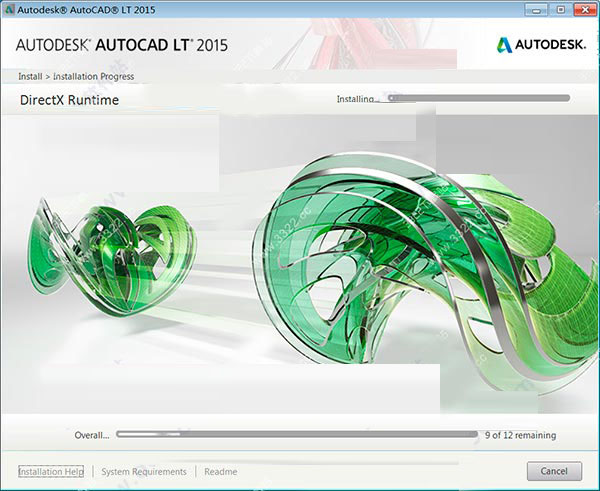Click the "9 of 12 remaining" status text
The width and height of the screenshot is (600, 491).
pyautogui.click(x=520, y=435)
